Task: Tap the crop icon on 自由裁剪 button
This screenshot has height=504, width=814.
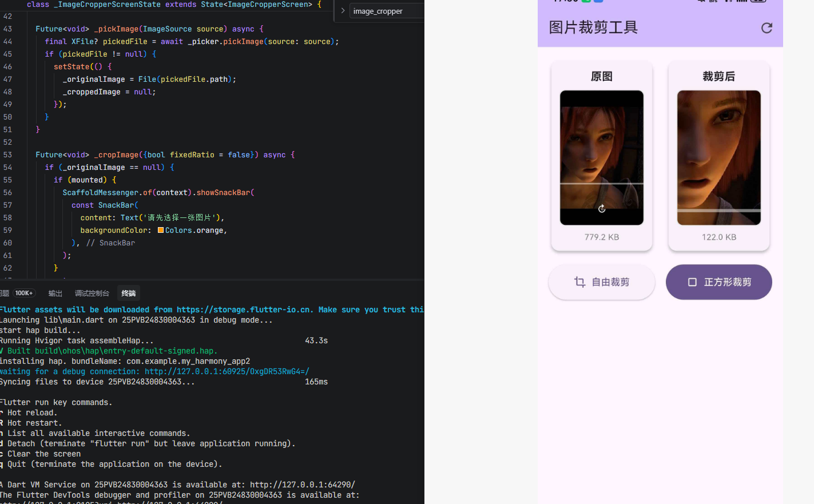Action: pyautogui.click(x=579, y=282)
